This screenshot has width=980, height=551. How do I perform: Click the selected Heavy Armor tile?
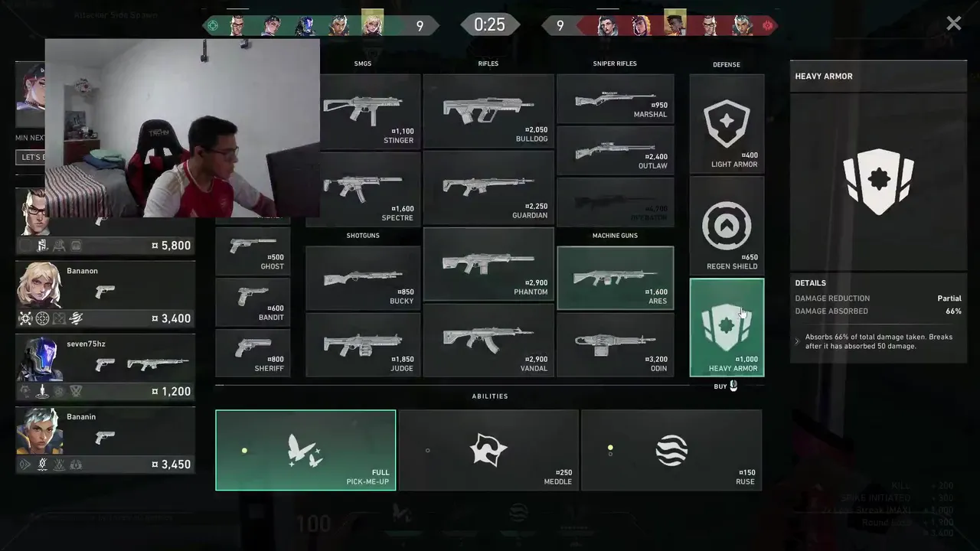coord(727,328)
